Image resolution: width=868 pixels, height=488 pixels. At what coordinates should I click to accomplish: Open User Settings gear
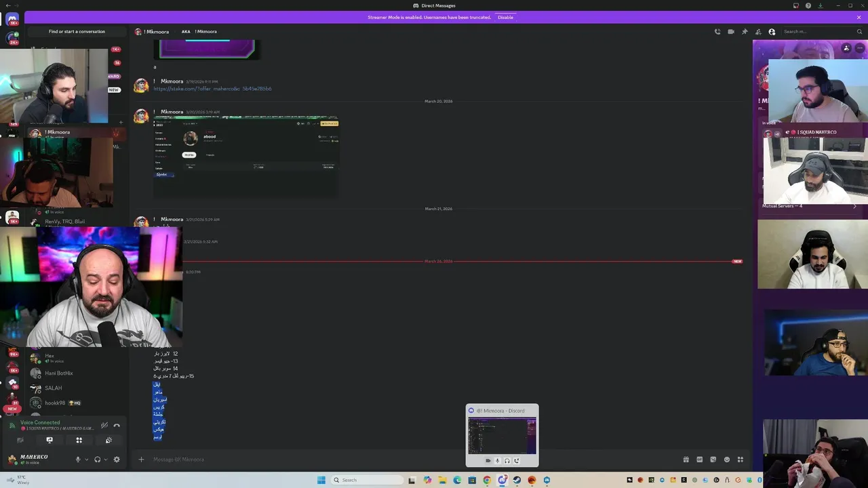click(x=117, y=460)
